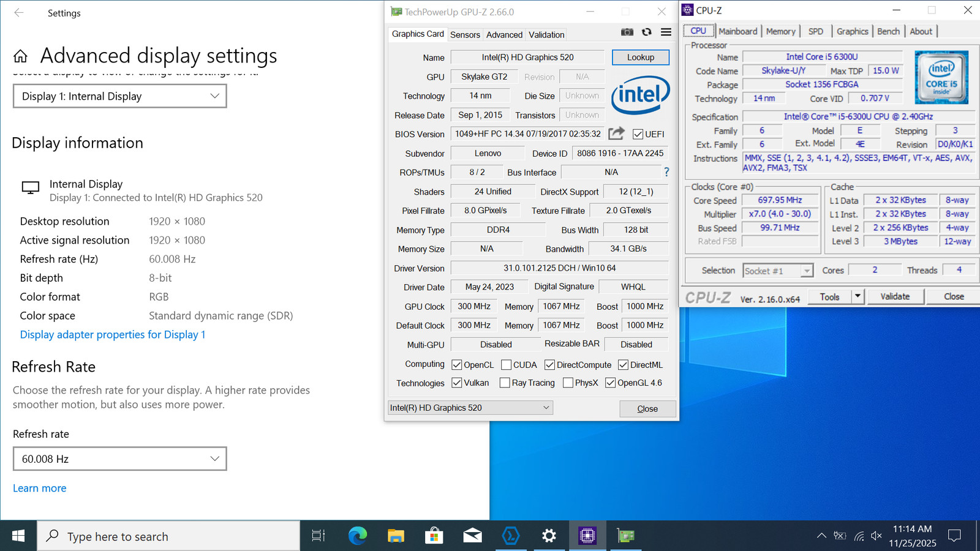Screen dimensions: 980x551
Task: Go back in Settings with the arrow
Action: tap(19, 13)
